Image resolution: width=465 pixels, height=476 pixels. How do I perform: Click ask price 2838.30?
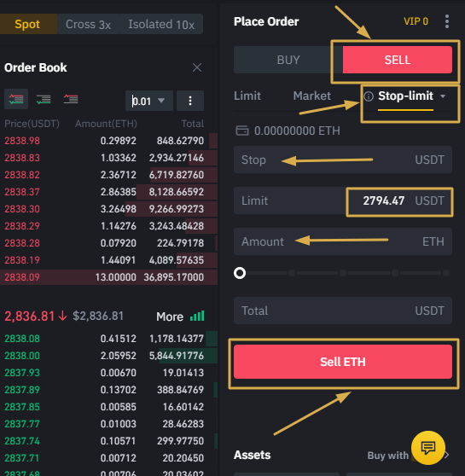point(22,208)
